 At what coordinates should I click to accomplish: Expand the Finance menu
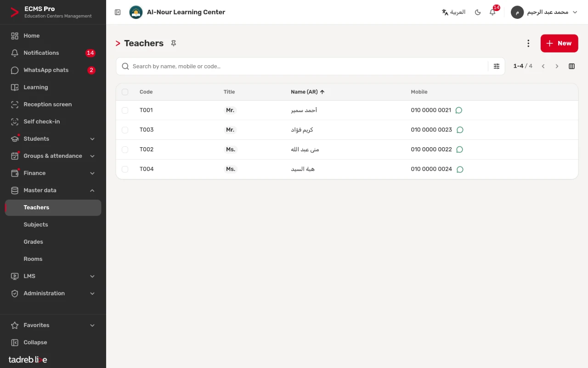pos(53,173)
